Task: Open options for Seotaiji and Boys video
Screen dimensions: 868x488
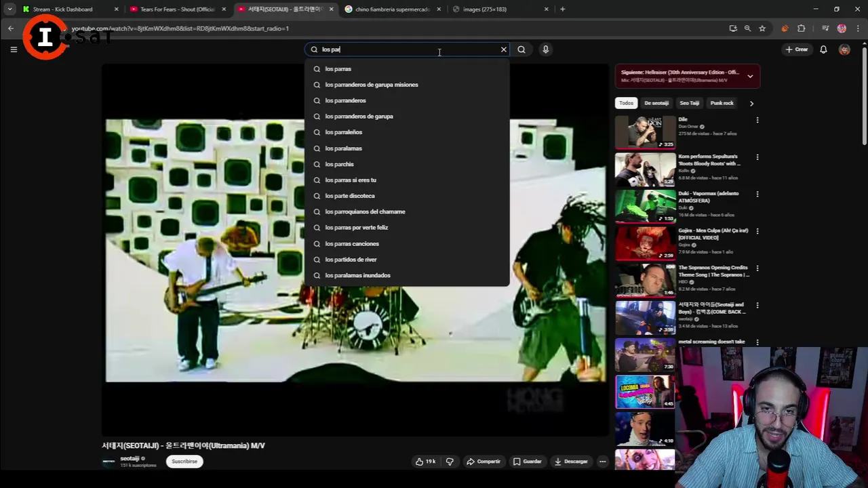Action: point(757,305)
